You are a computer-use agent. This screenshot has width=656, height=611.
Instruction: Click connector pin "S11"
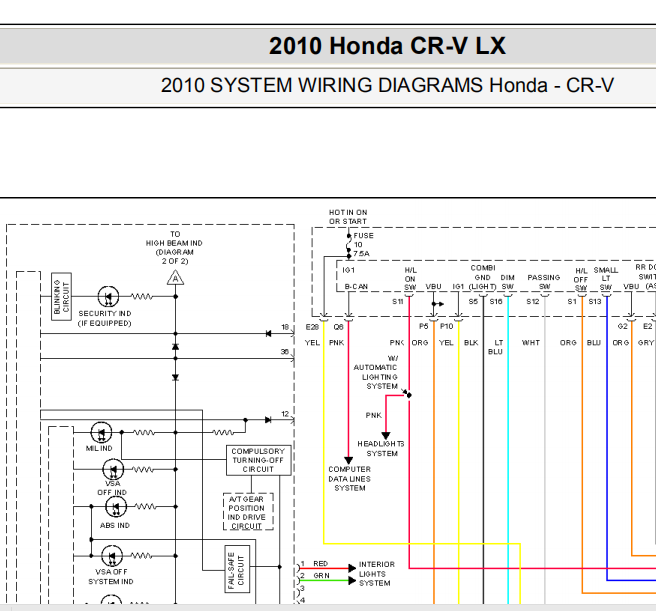397,302
